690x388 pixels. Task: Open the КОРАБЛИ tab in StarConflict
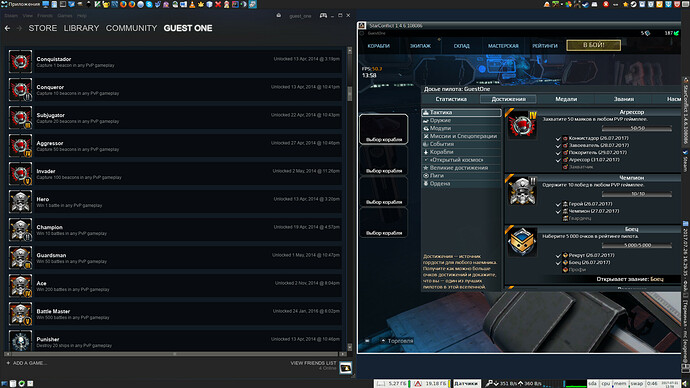coord(378,46)
